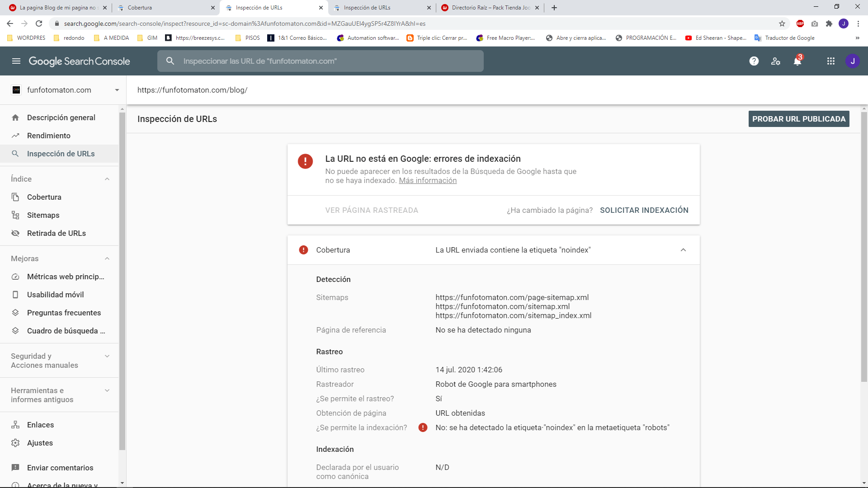Click the Cuadro de búsqueda layers icon
Image resolution: width=868 pixels, height=488 pixels.
click(x=15, y=331)
